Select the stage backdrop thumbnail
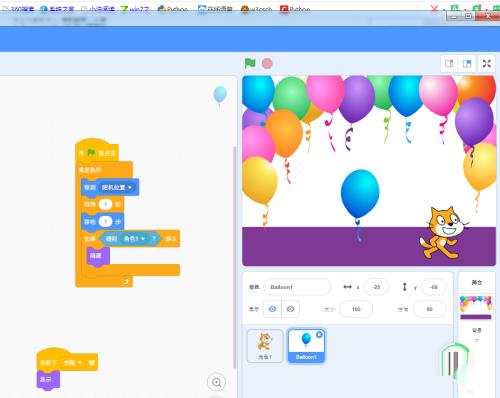500x398 pixels. (476, 307)
